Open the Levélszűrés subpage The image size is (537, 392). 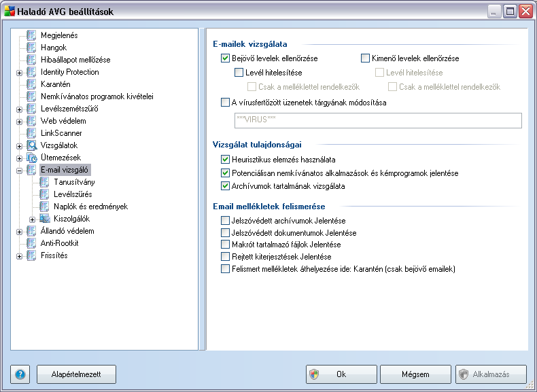[x=73, y=194]
